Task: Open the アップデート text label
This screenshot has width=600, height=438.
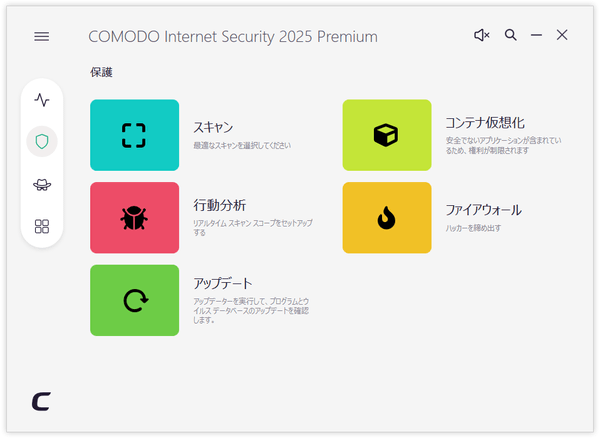Action: click(222, 283)
